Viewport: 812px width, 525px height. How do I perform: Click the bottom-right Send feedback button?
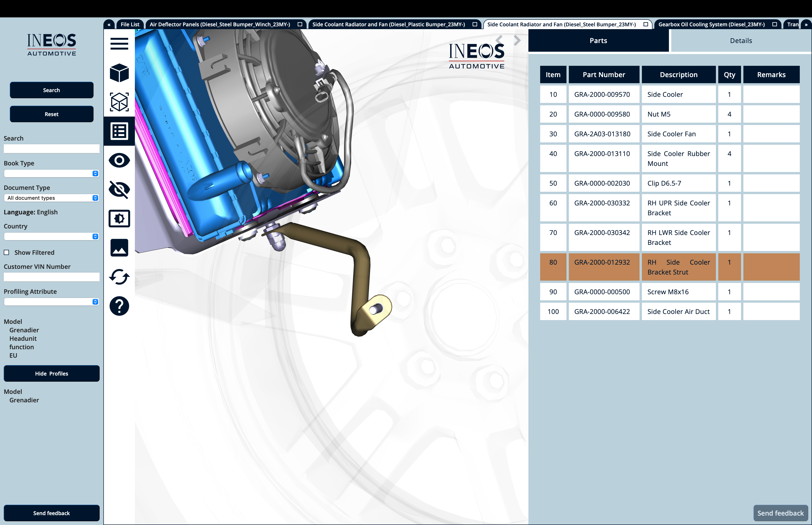click(x=780, y=513)
